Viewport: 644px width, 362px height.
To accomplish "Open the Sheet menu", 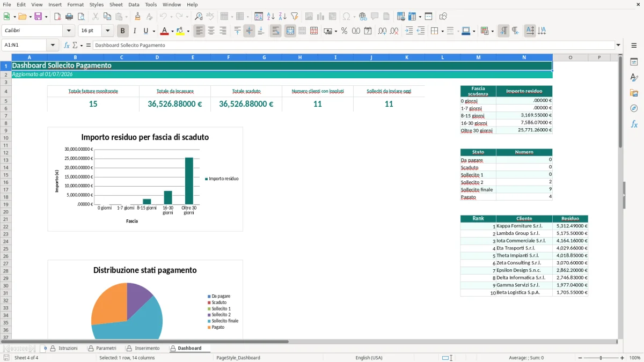I will coord(116,4).
